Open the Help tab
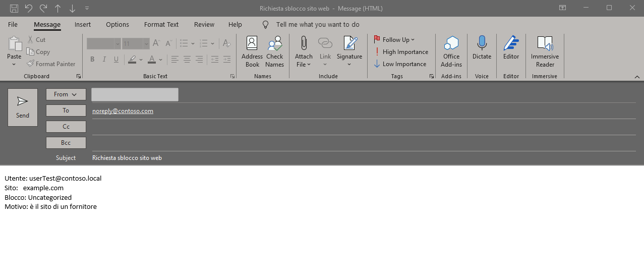 [235, 24]
